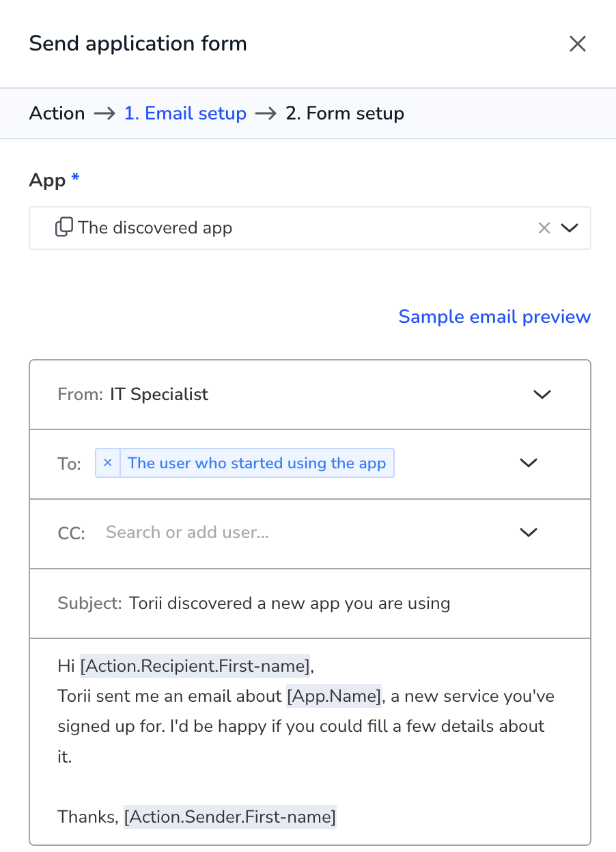
Task: Close the Send application form panel
Action: point(578,44)
